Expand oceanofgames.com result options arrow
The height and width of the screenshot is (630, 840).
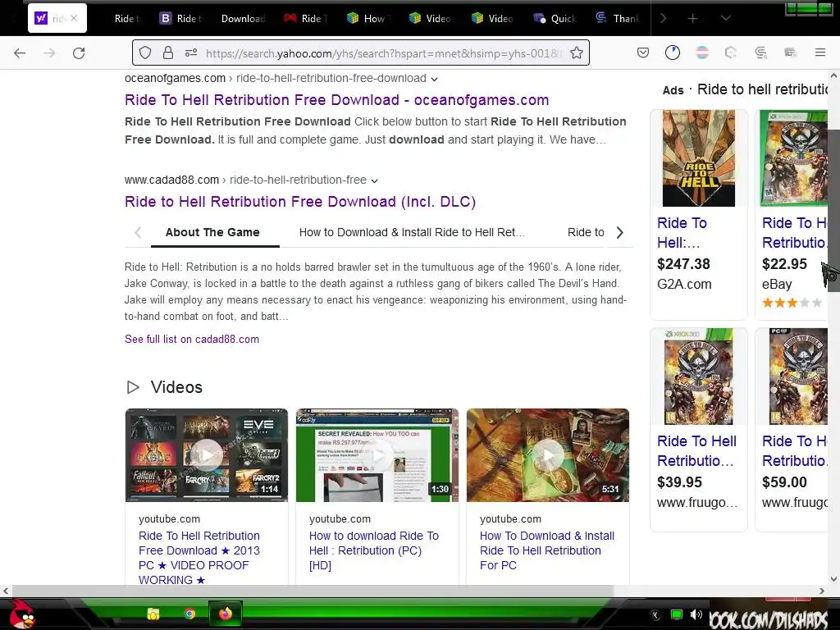pos(435,80)
